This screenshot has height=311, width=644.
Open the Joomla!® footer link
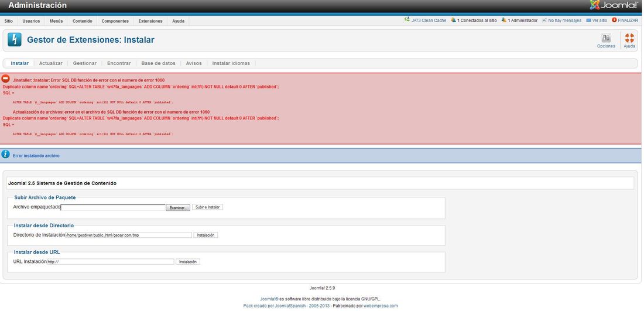pos(269,299)
